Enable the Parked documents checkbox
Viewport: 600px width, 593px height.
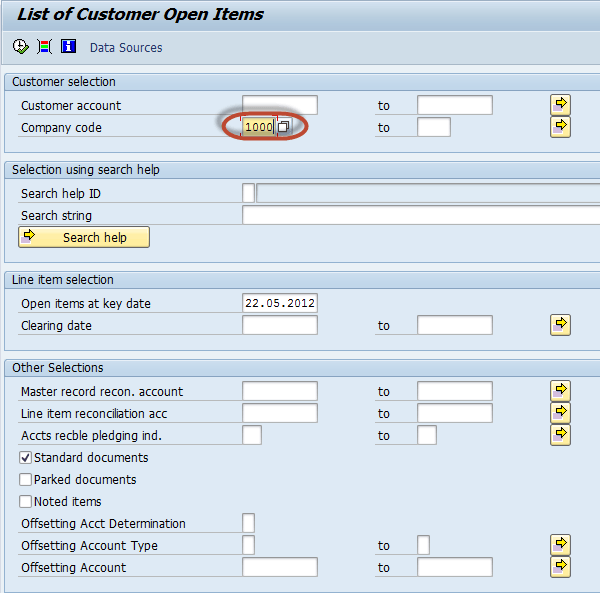(x=26, y=480)
